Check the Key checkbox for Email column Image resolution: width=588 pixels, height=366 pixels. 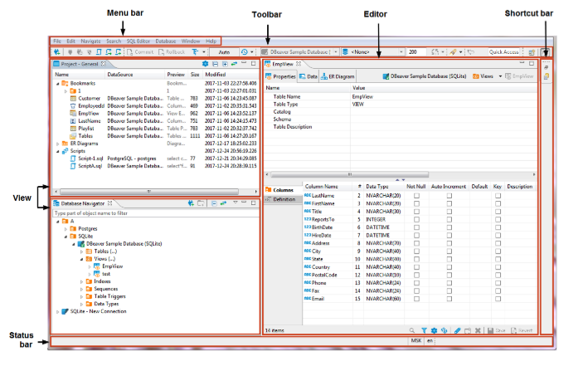click(x=498, y=298)
